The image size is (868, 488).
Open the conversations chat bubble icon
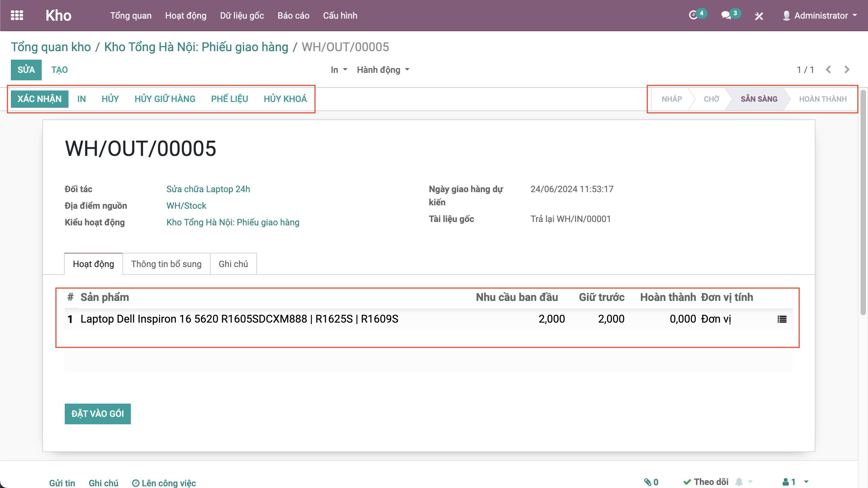click(726, 15)
